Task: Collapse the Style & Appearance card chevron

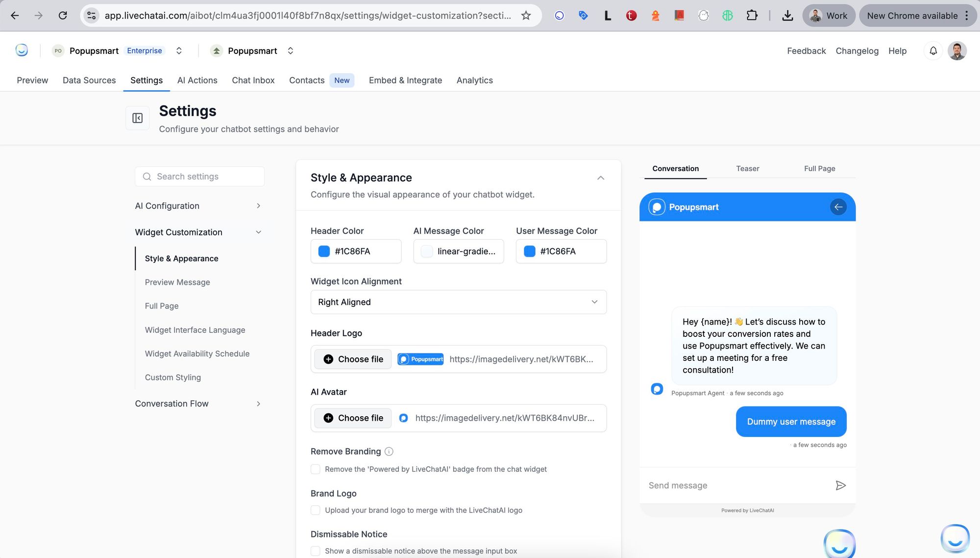Action: point(601,178)
